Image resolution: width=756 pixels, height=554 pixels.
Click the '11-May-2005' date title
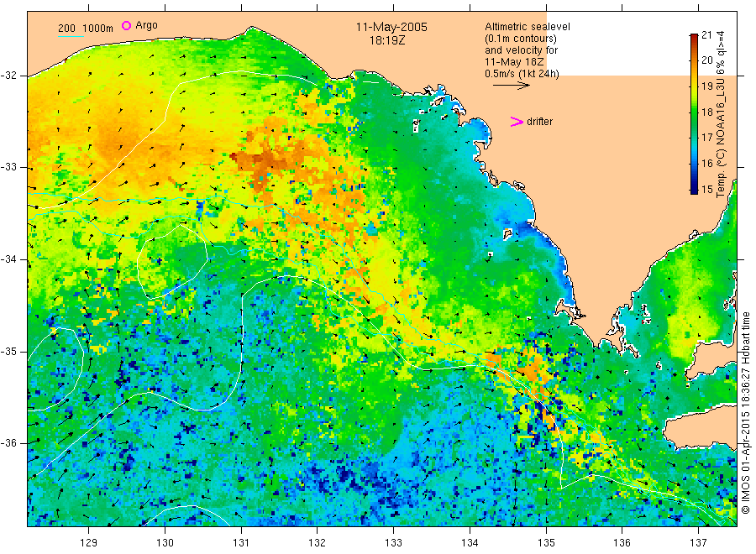[391, 27]
